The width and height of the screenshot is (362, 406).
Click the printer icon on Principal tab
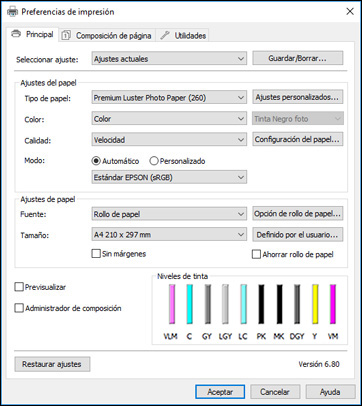tap(16, 34)
